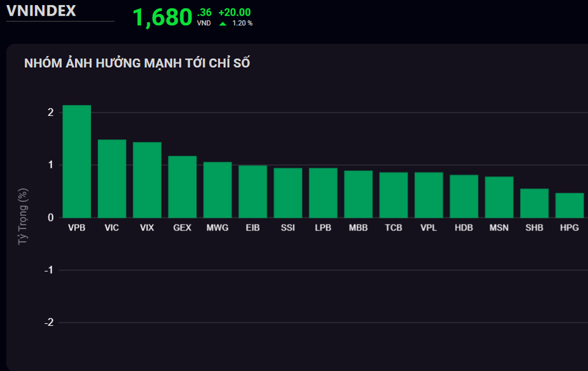
Task: Click the MBB bar
Action: (x=358, y=194)
